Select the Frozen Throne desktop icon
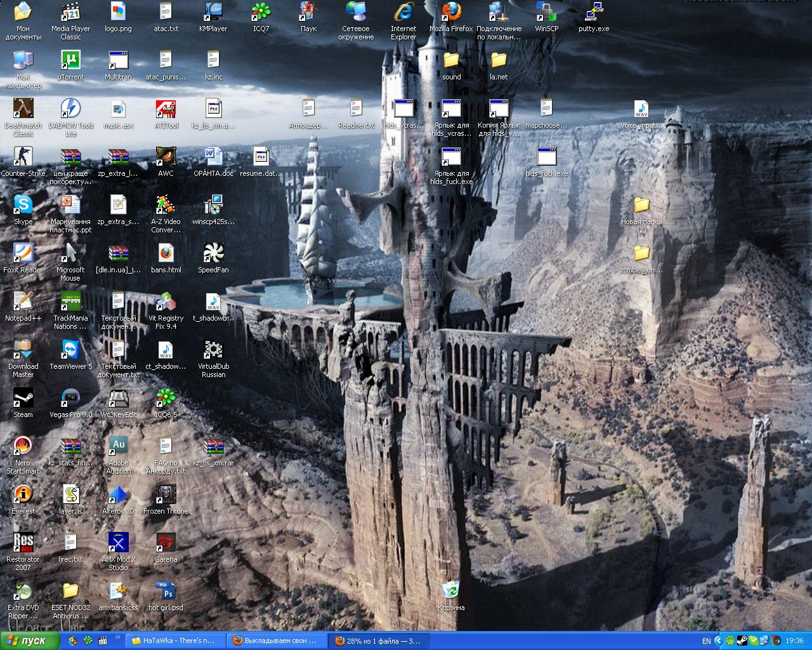812x650 pixels. pyautogui.click(x=166, y=500)
